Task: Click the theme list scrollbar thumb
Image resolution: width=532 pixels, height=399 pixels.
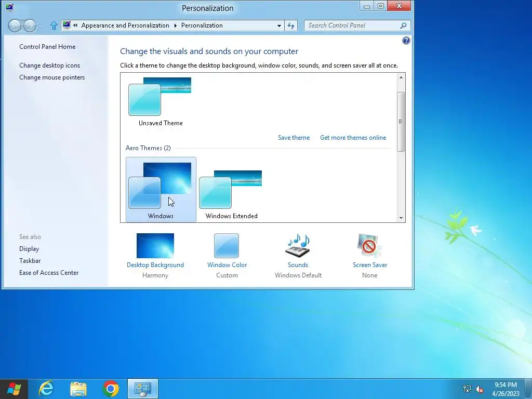Action: click(401, 122)
